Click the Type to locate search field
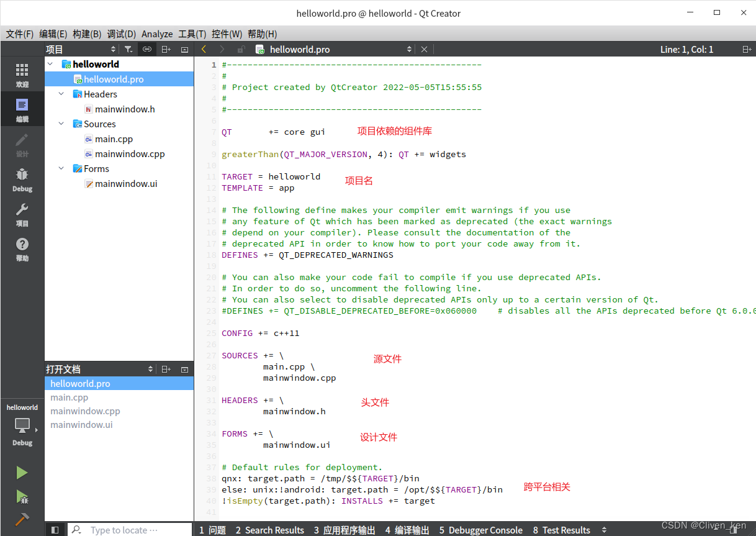The image size is (756, 536). click(x=130, y=530)
